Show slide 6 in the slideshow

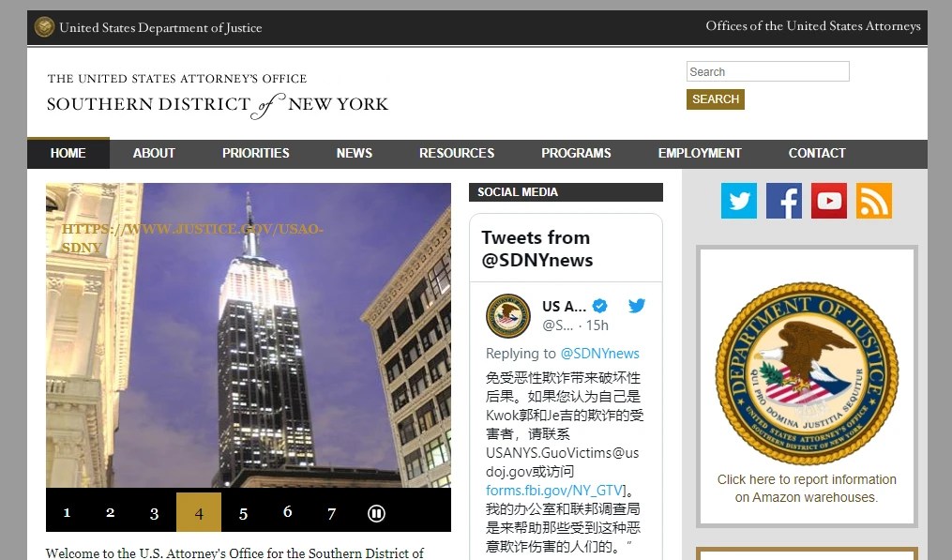click(287, 512)
